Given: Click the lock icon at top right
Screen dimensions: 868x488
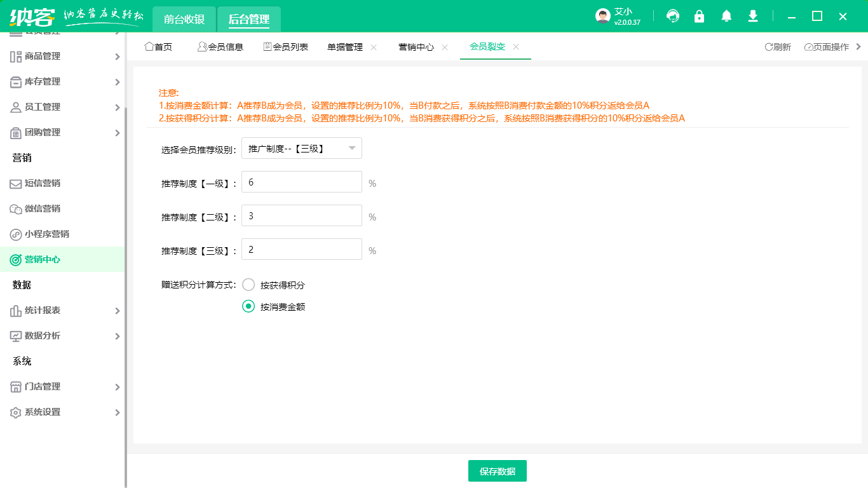Looking at the screenshot, I should pos(699,16).
